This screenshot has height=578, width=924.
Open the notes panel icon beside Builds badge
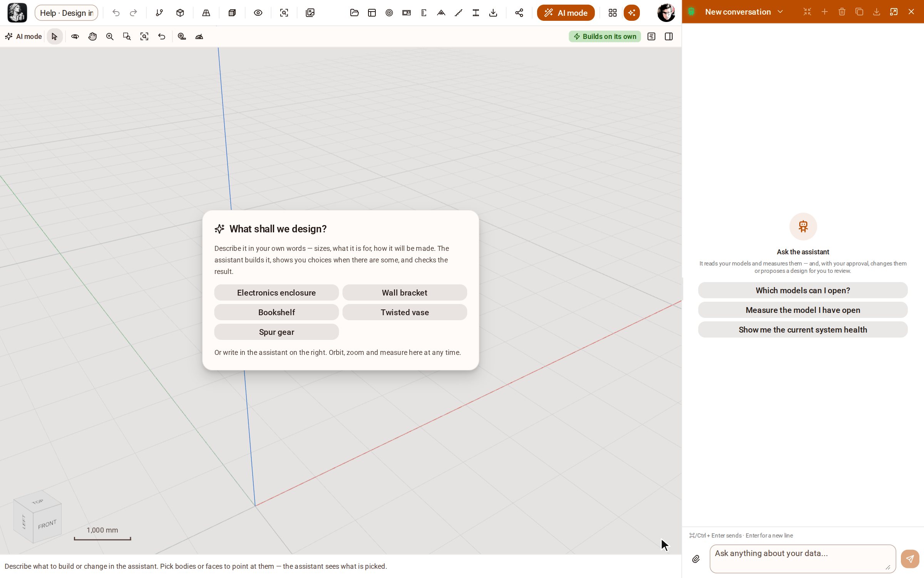click(x=651, y=37)
